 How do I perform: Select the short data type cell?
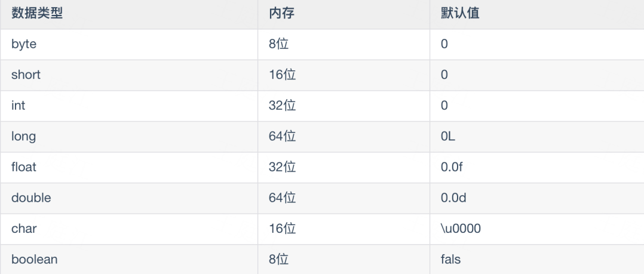point(129,75)
